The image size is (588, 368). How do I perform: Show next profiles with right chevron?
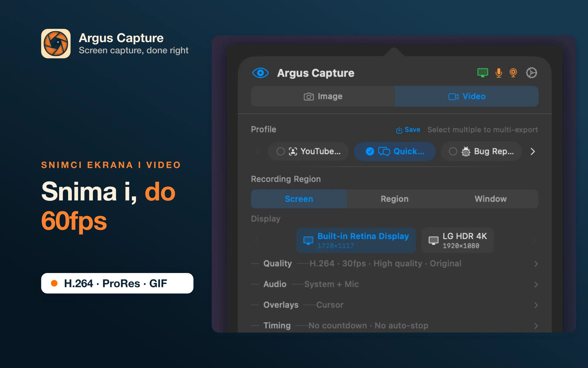[533, 152]
